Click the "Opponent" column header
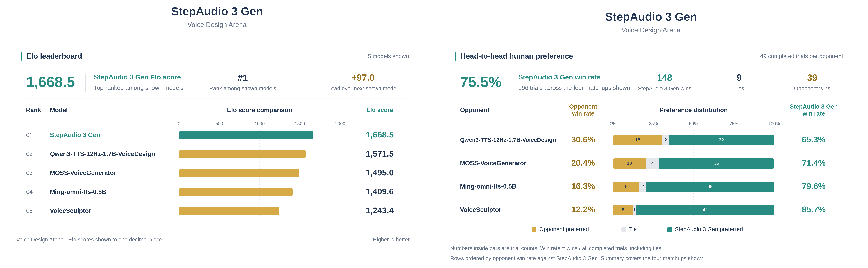 coord(475,110)
